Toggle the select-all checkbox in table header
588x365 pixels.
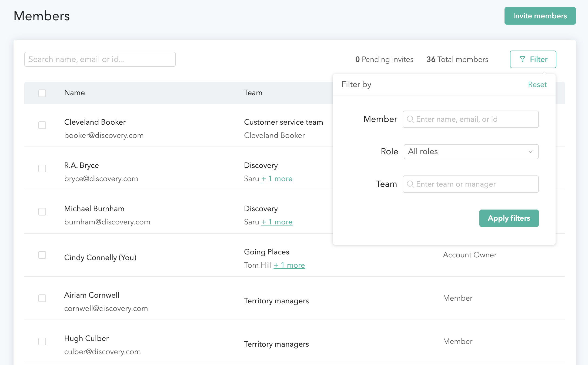(x=42, y=93)
